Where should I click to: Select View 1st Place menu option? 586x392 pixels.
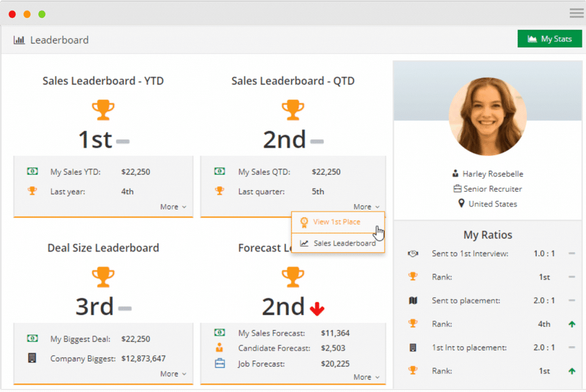[338, 222]
